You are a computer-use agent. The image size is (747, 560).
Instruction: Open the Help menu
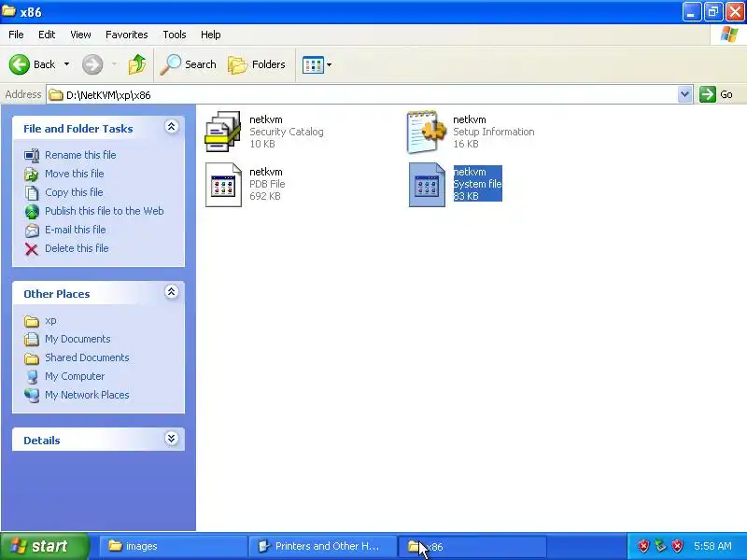coord(211,35)
